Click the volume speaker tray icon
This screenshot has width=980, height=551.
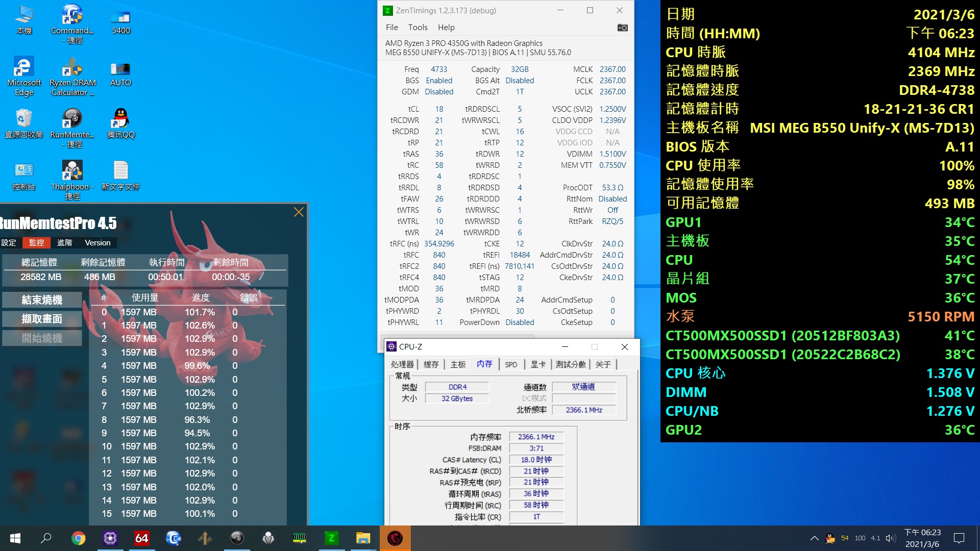point(891,538)
